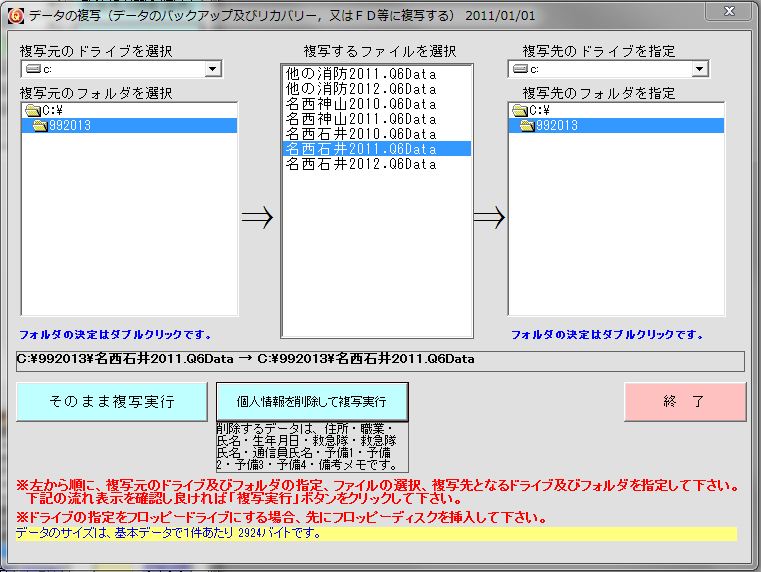Click the app icon in title bar
Image resolution: width=761 pixels, height=572 pixels.
14,14
